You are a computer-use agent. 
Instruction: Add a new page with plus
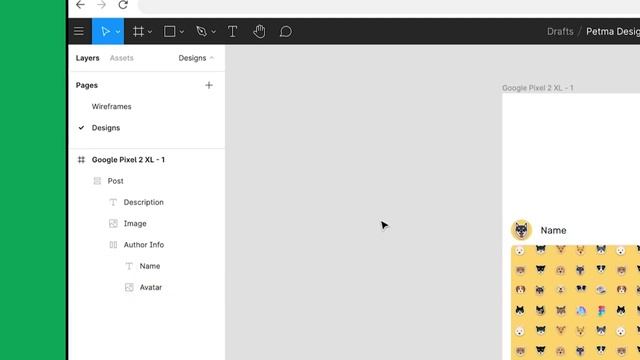[x=209, y=85]
